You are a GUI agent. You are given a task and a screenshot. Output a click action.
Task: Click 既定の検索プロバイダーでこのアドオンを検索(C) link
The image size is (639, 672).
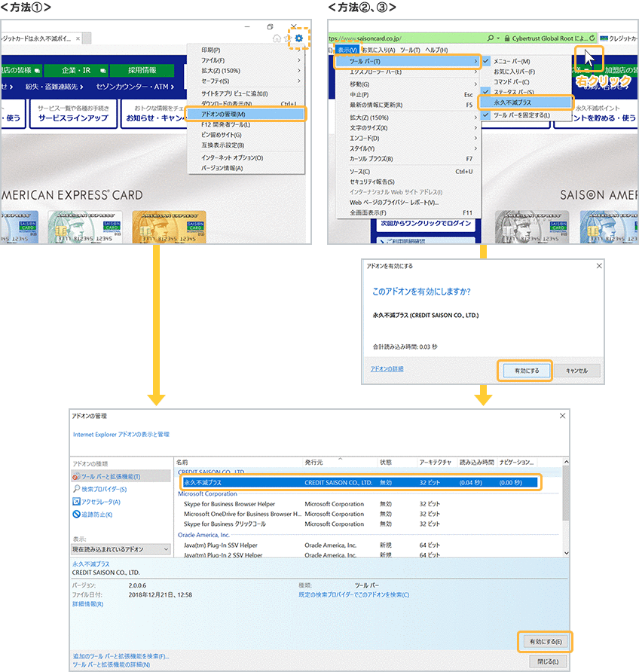(354, 595)
